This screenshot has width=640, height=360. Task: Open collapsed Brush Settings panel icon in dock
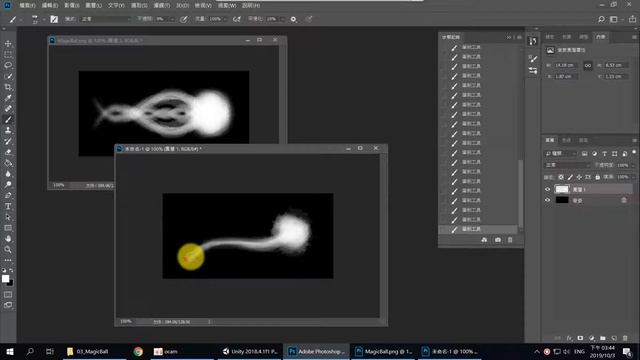[x=533, y=58]
